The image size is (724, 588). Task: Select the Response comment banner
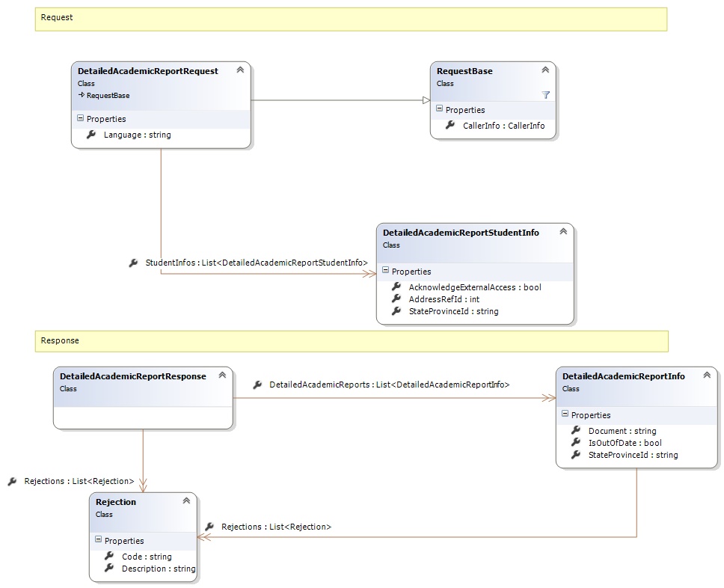tap(350, 341)
